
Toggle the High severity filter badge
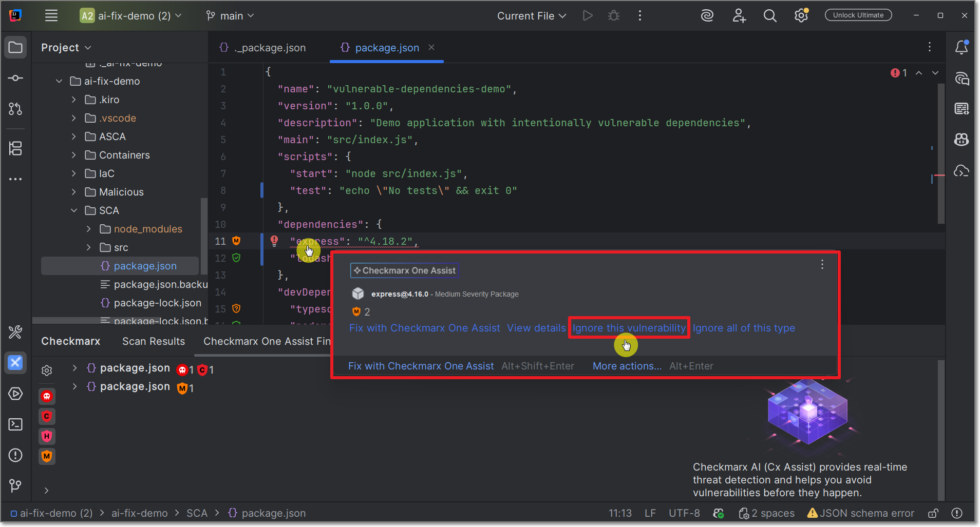coord(47,436)
